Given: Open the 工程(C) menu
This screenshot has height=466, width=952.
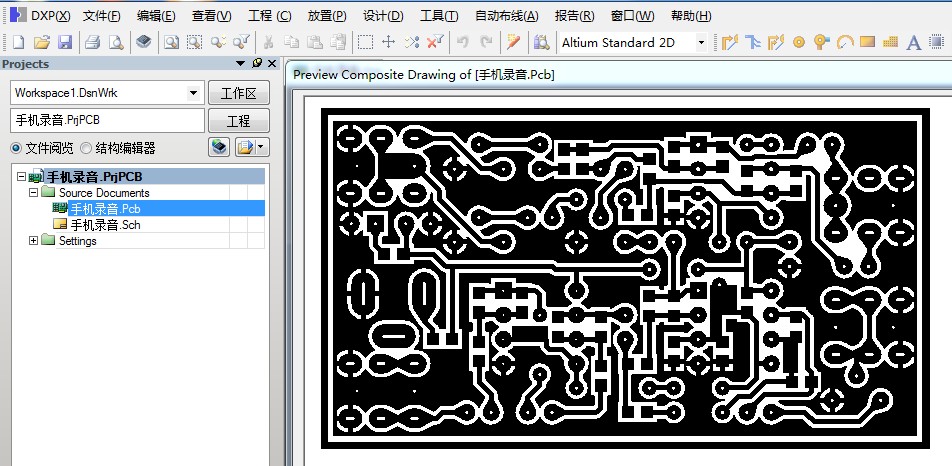Looking at the screenshot, I should point(270,16).
